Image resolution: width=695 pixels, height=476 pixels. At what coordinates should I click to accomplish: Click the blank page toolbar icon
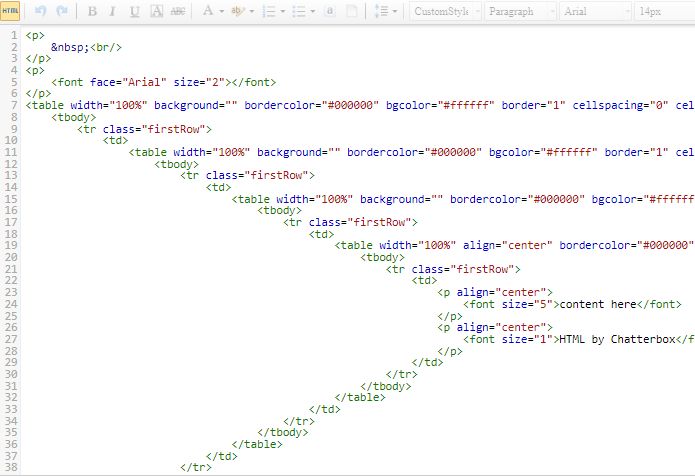coord(351,11)
